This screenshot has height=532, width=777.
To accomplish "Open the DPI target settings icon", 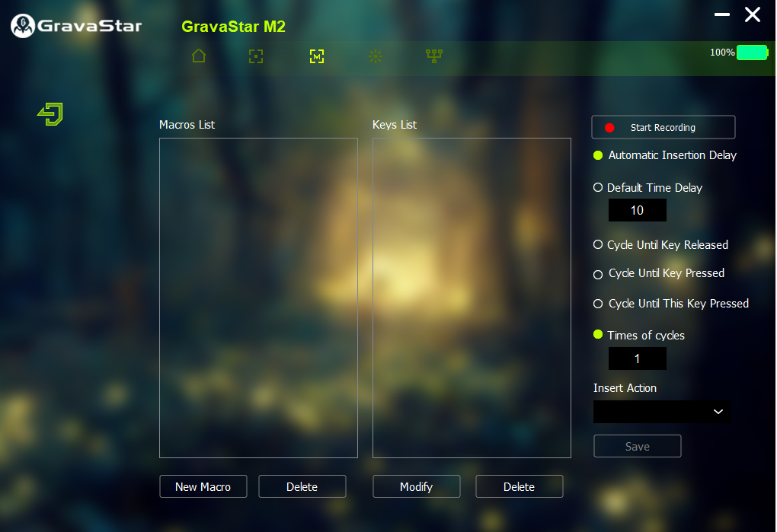I will coord(256,56).
